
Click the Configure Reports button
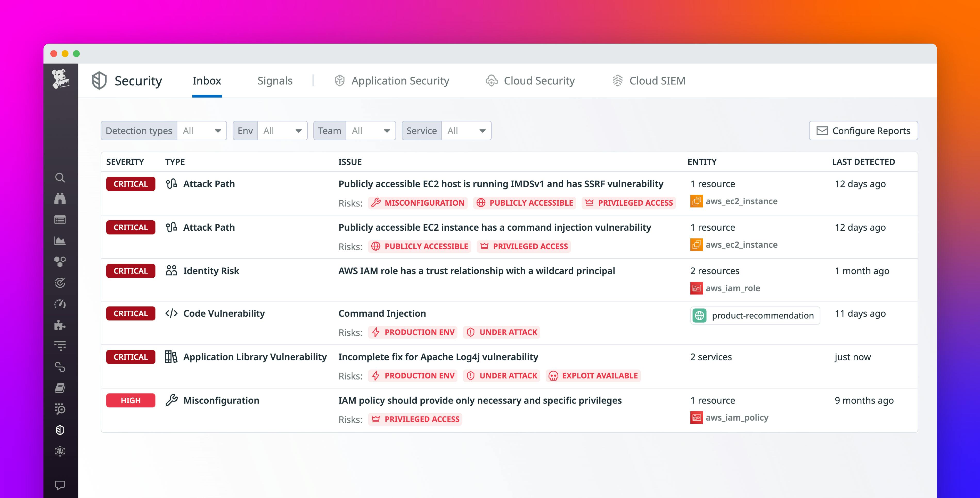[x=863, y=130]
